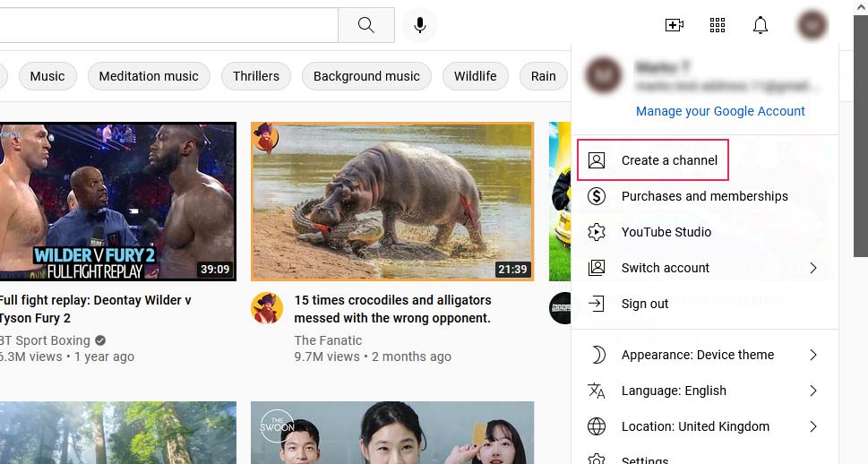Viewport: 868px width, 464px height.
Task: Activate voice search microphone
Action: (x=419, y=25)
